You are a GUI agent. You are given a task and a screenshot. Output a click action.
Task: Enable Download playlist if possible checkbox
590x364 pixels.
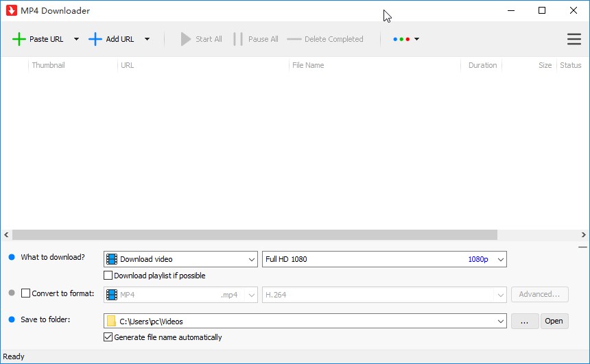click(x=108, y=276)
